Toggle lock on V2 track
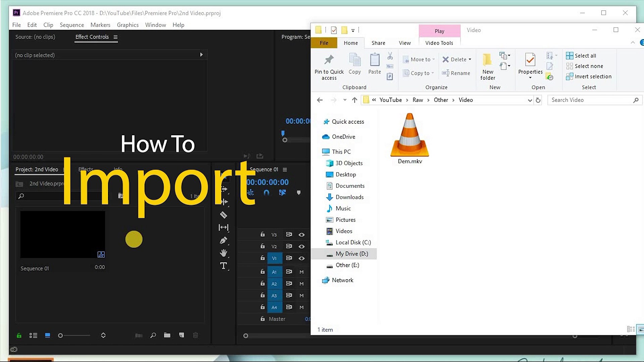644x362 pixels. [x=263, y=246]
